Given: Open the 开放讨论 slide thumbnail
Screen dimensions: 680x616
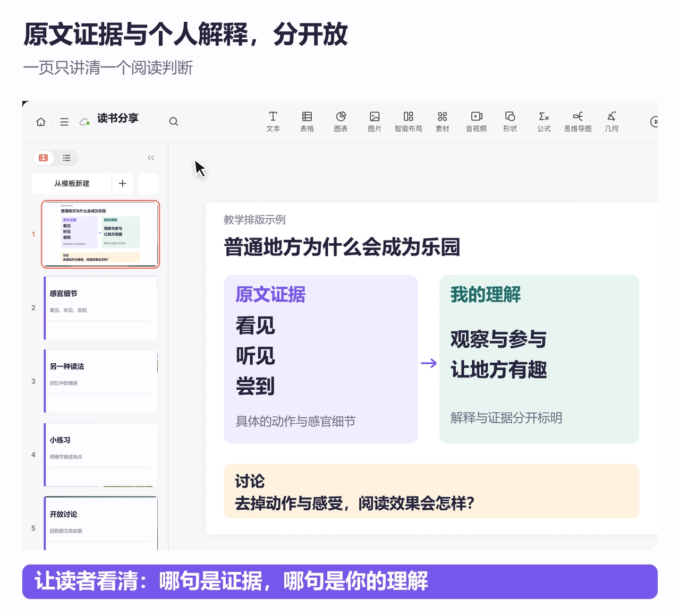Looking at the screenshot, I should tap(100, 524).
